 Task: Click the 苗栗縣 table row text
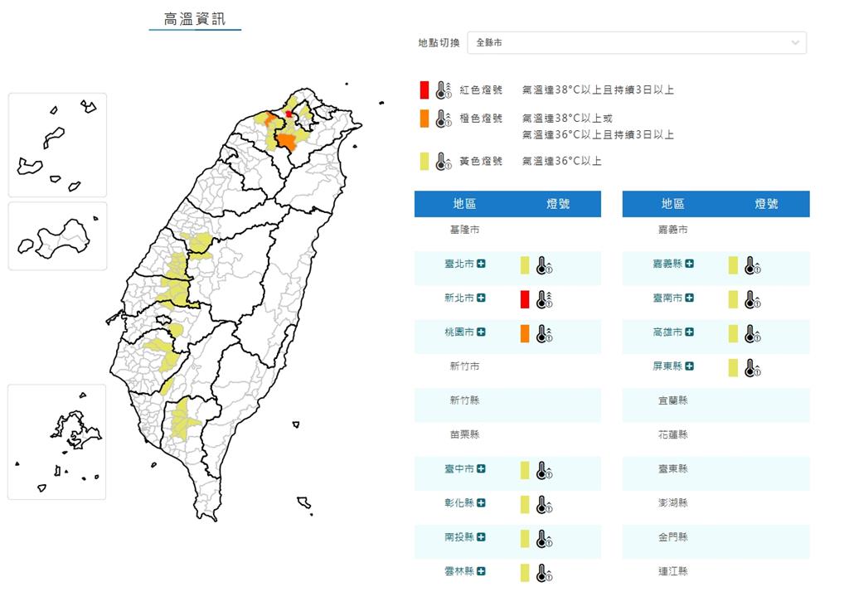[x=464, y=434]
